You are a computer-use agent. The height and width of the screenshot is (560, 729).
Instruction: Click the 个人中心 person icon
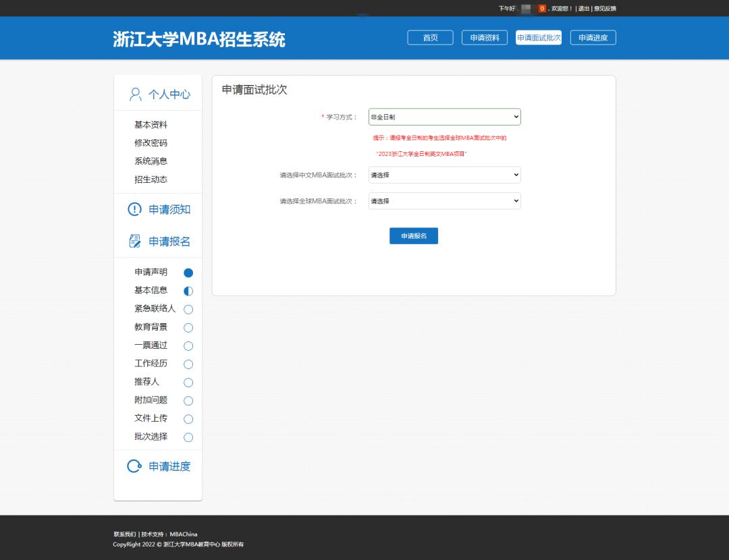pyautogui.click(x=134, y=94)
